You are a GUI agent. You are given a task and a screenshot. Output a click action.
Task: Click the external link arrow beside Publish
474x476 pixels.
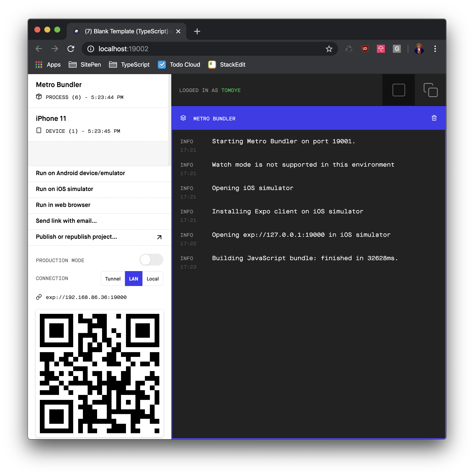[x=159, y=237]
